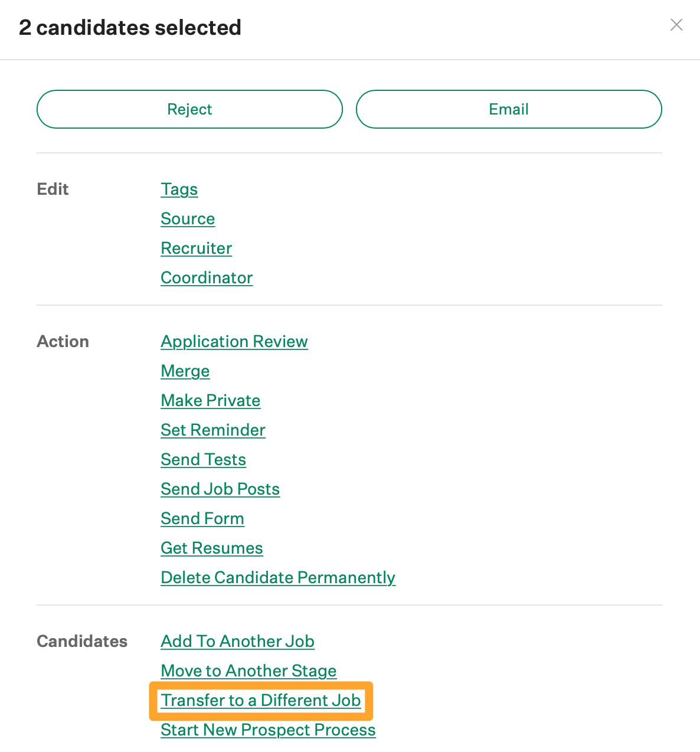The image size is (700, 752).
Task: Click Get Resumes link
Action: pyautogui.click(x=212, y=548)
